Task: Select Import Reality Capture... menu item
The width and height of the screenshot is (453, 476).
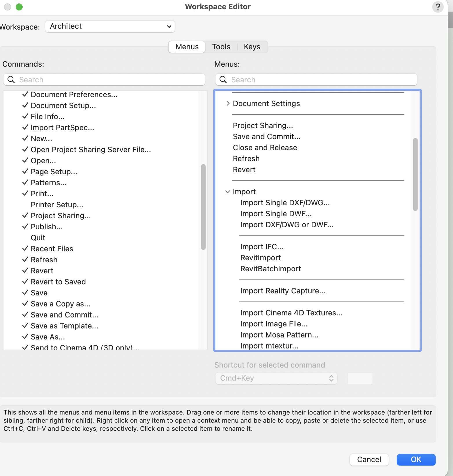Action: click(x=283, y=291)
